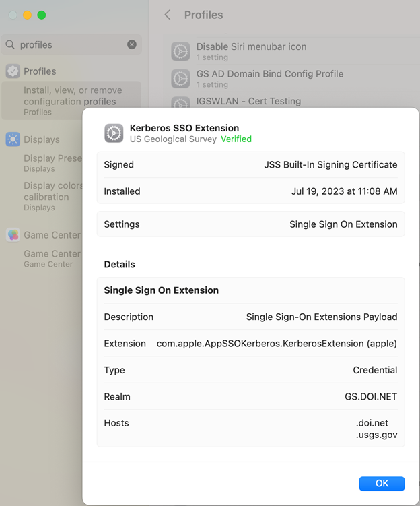This screenshot has width=420, height=506.
Task: Click the green Verified status label
Action: 236,139
